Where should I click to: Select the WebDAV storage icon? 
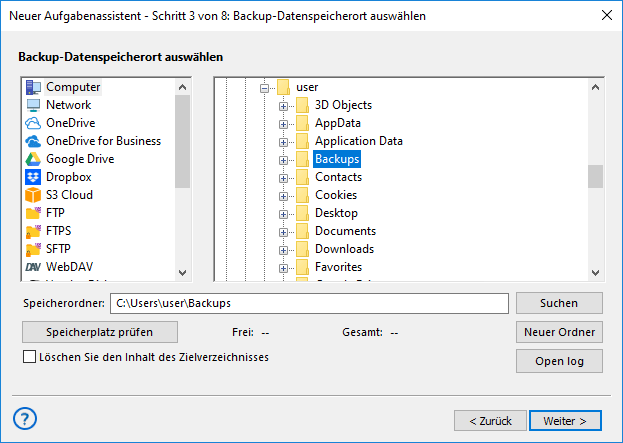pyautogui.click(x=32, y=267)
